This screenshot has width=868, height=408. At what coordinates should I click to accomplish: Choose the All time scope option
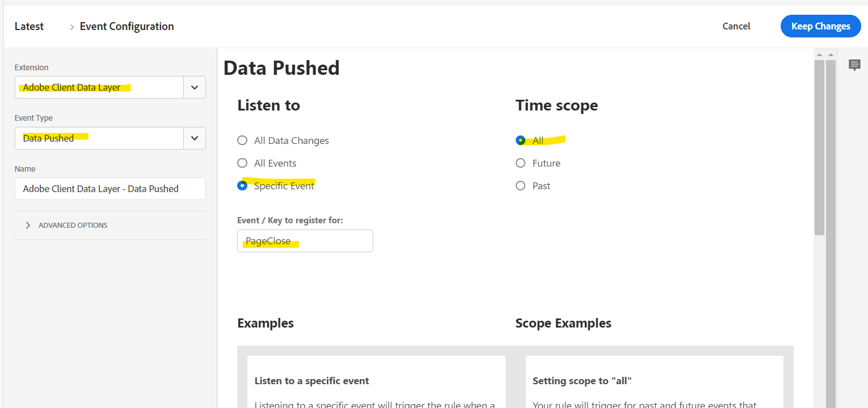tap(520, 141)
